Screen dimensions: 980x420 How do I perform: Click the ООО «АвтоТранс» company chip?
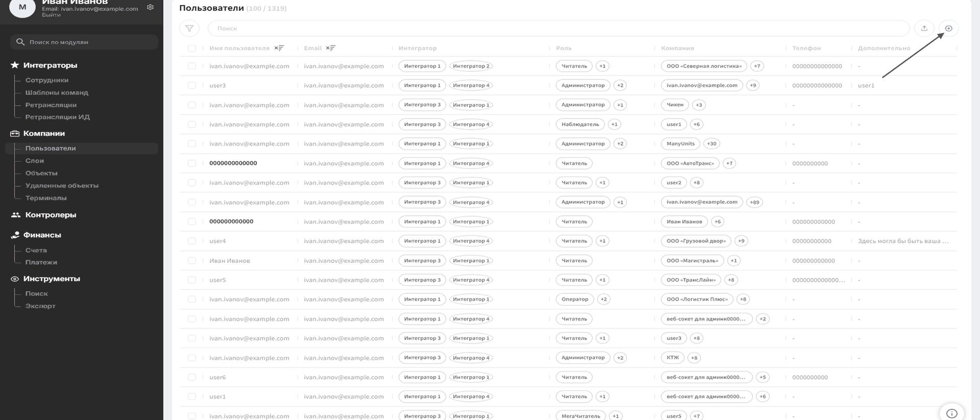pos(690,163)
